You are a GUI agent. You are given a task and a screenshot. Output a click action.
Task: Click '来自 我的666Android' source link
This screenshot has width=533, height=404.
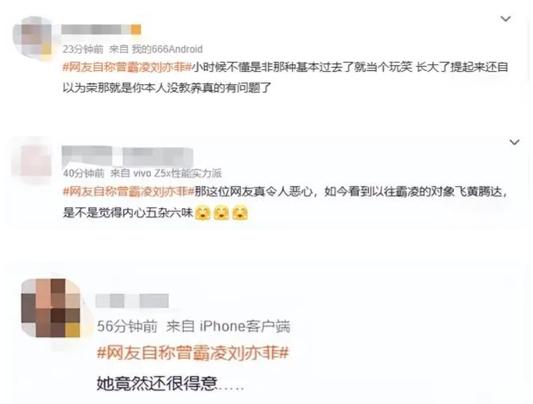pyautogui.click(x=156, y=49)
